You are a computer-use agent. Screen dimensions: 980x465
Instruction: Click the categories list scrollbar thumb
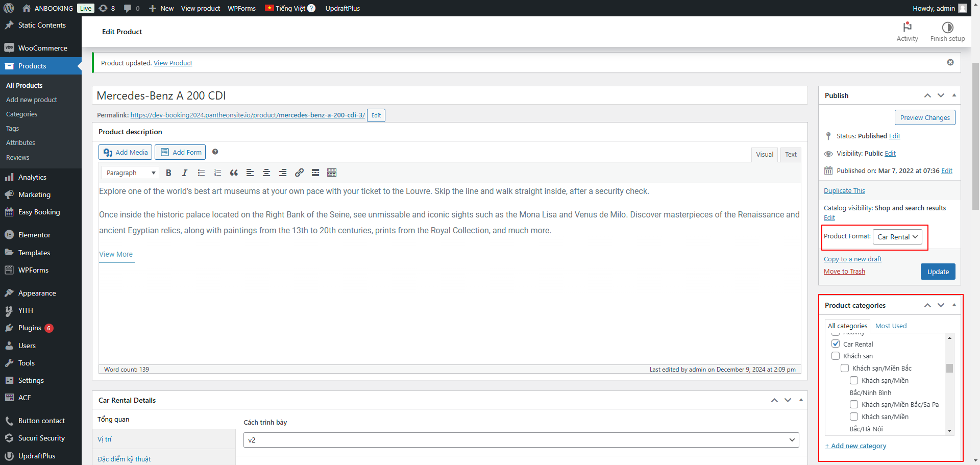[949, 368]
